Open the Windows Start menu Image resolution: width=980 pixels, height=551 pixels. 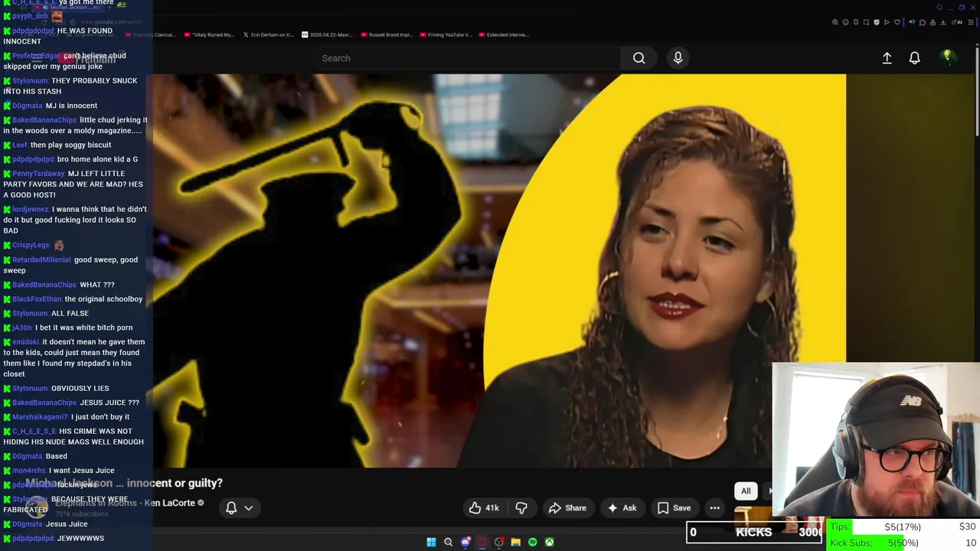click(x=431, y=542)
